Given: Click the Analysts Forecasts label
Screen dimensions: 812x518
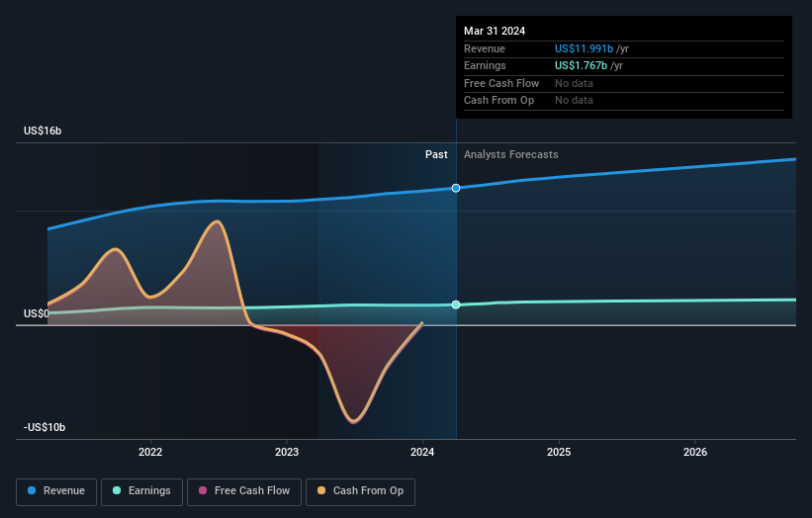Looking at the screenshot, I should (511, 154).
